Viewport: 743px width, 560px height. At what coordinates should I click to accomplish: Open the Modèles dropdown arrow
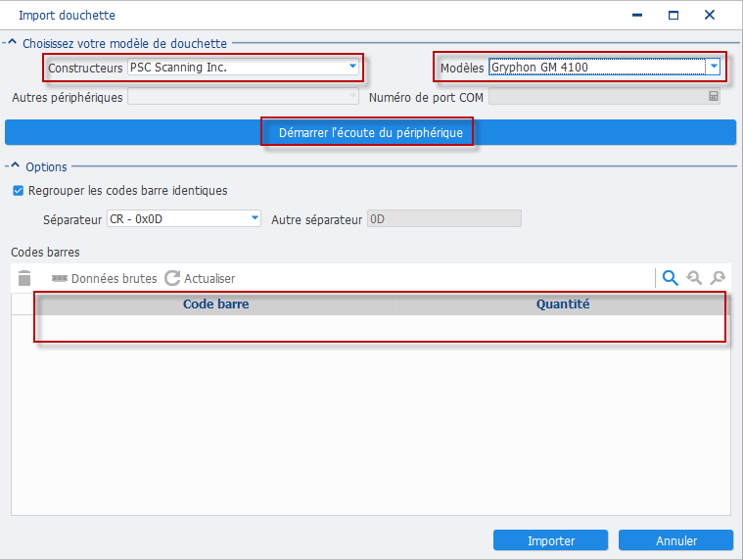pyautogui.click(x=714, y=67)
